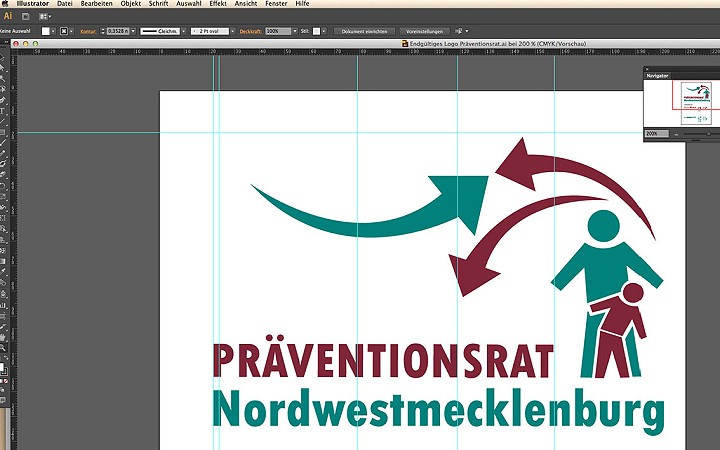Viewport: 720px width, 450px height.
Task: Select the Pen tool in the tools panel
Action: pyautogui.click(x=2, y=101)
